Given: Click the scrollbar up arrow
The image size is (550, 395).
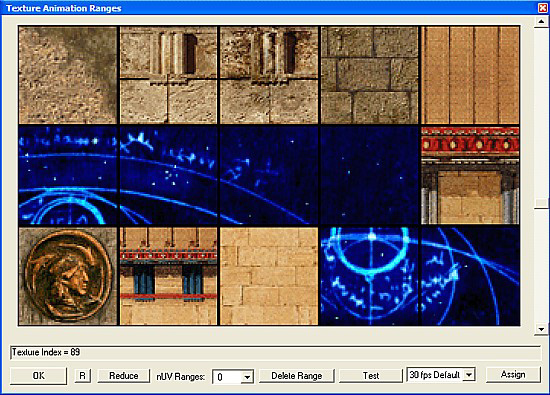Looking at the screenshot, I should pyautogui.click(x=541, y=22).
